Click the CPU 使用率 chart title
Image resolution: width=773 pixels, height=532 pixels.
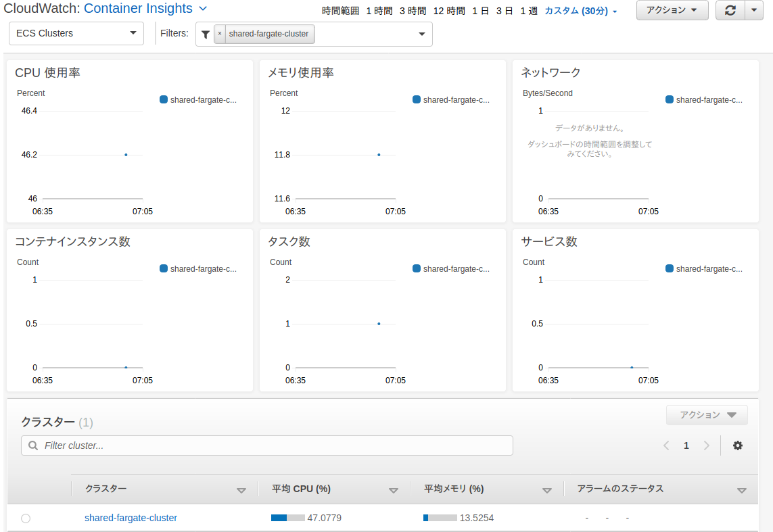coord(47,73)
